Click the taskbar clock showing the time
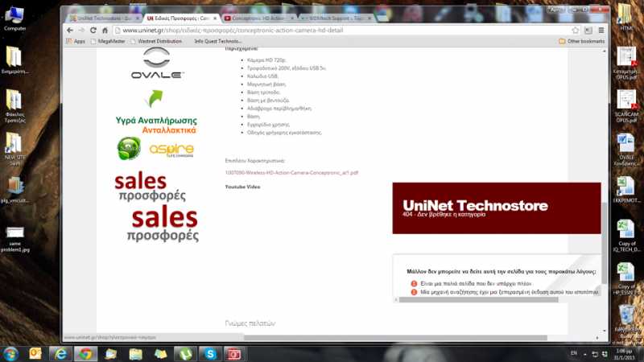 pyautogui.click(x=624, y=354)
